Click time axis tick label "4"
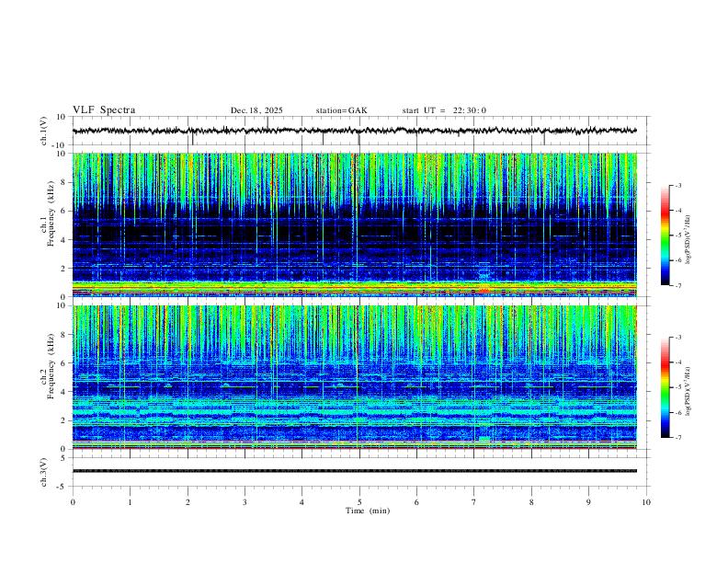Screen dimensions: 728x563 (301, 502)
